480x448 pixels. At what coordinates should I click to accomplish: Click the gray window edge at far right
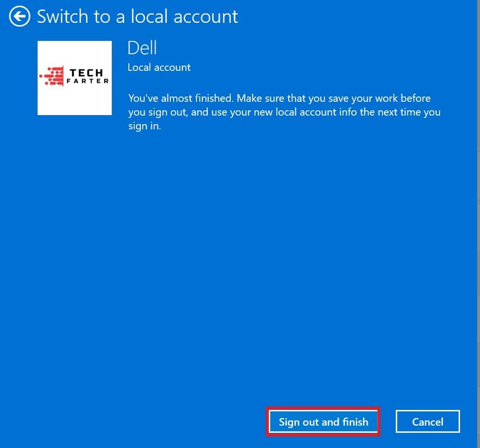[478, 238]
